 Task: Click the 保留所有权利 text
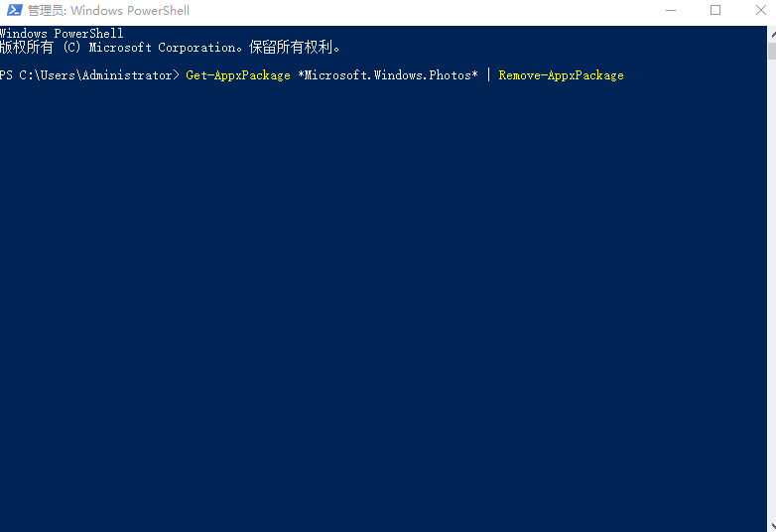click(x=291, y=47)
